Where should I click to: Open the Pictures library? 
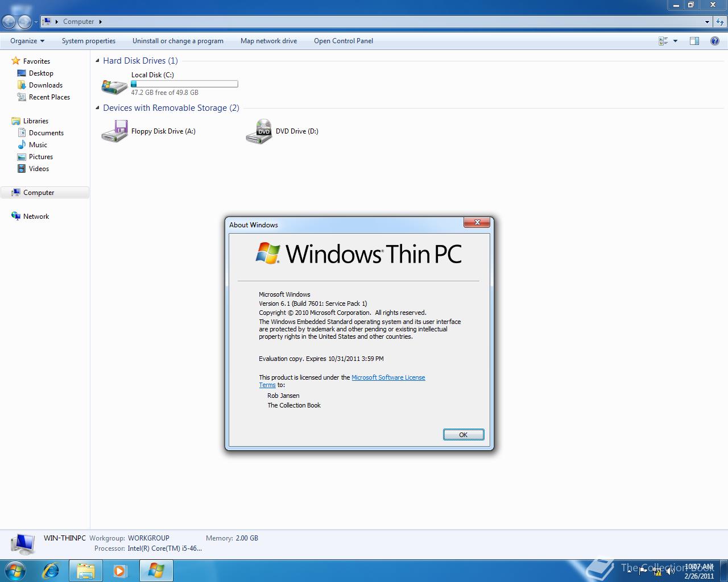pyautogui.click(x=41, y=157)
